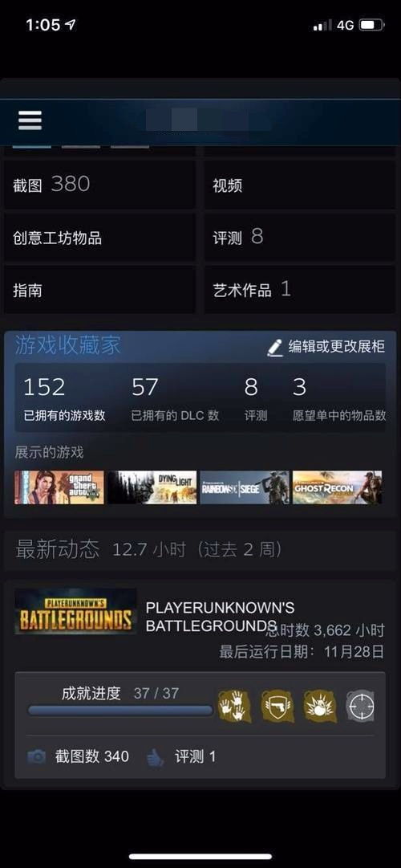
Task: Select the Dying Light game thumbnail
Action: click(x=152, y=487)
